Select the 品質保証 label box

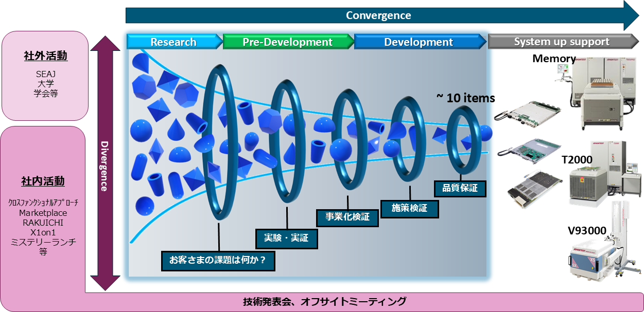point(460,188)
